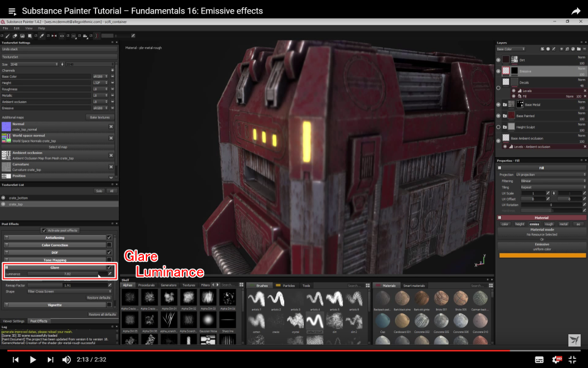Open Base Color format dropdown

[x=100, y=77]
